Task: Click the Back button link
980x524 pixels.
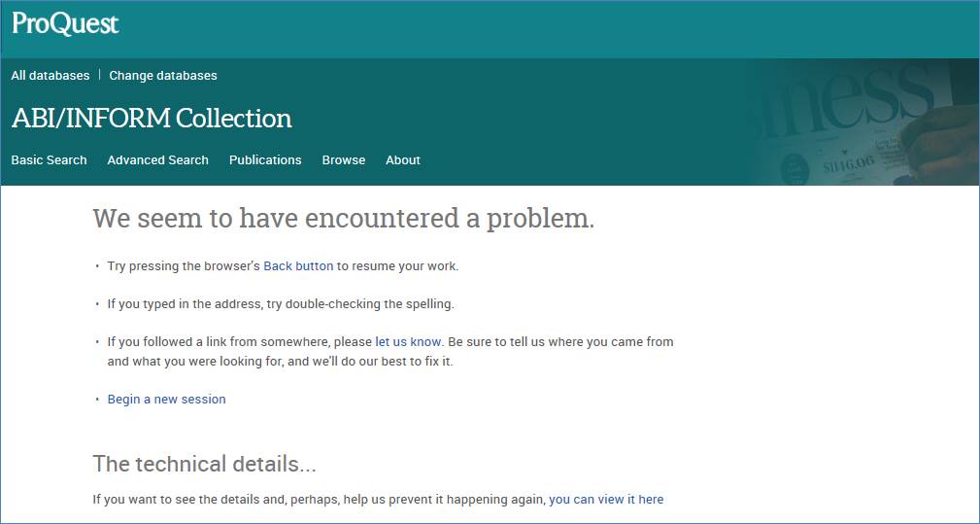Action: 298,266
